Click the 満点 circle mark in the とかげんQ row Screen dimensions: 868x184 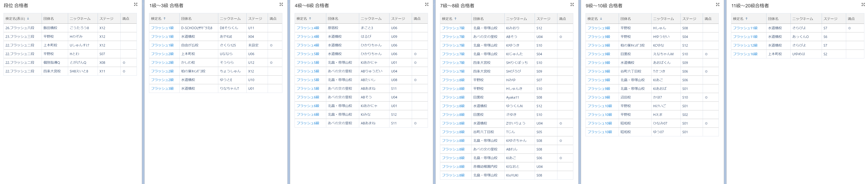[x=124, y=63]
